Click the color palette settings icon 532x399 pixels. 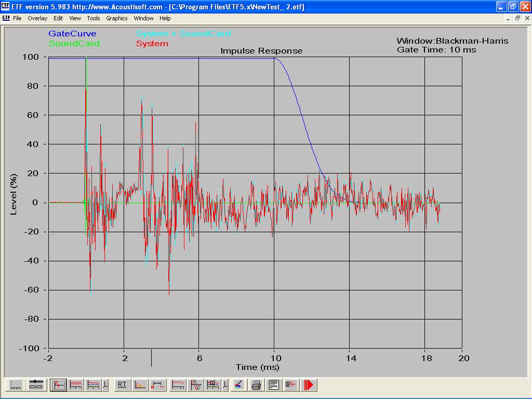(x=238, y=385)
